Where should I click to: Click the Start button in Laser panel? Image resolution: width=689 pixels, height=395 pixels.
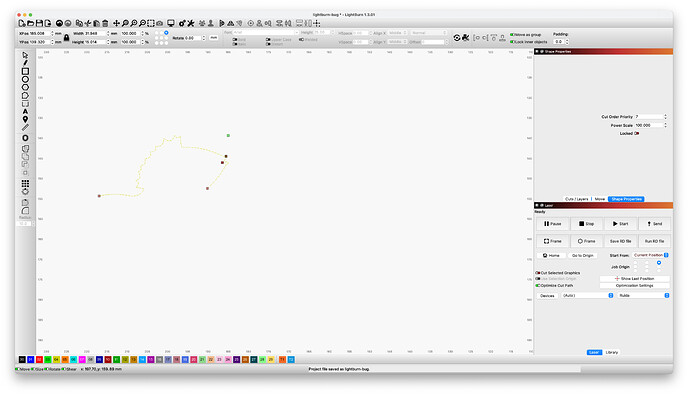[620, 224]
